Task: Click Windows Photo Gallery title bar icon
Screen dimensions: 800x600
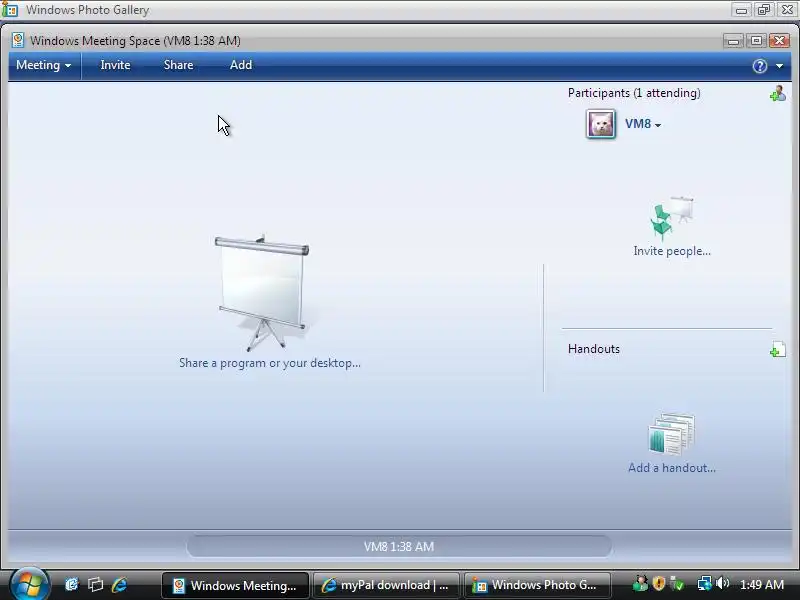Action: coord(10,10)
